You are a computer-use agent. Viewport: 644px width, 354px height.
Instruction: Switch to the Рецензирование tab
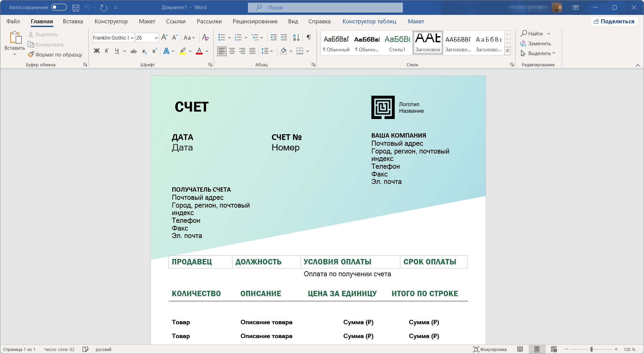255,21
